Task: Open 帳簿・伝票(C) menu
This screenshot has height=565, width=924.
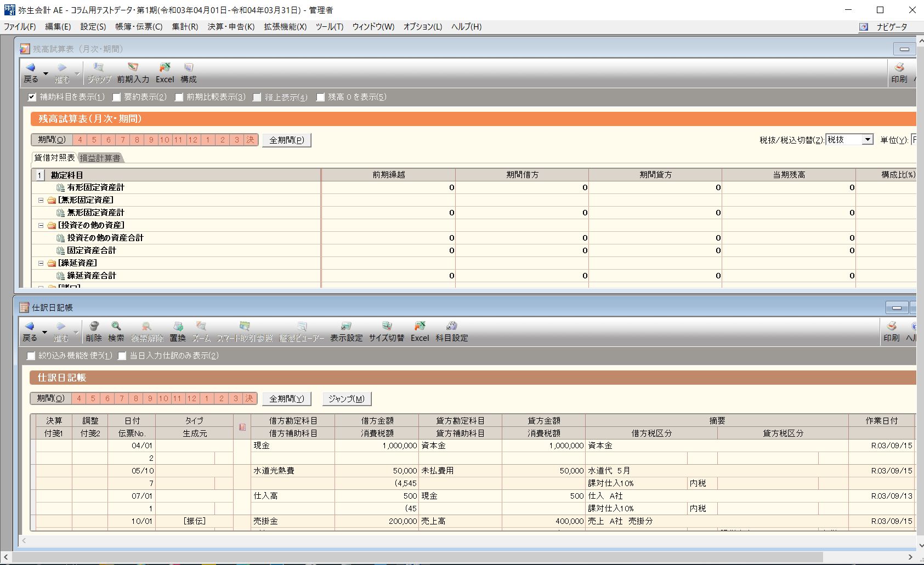Action: coord(139,27)
